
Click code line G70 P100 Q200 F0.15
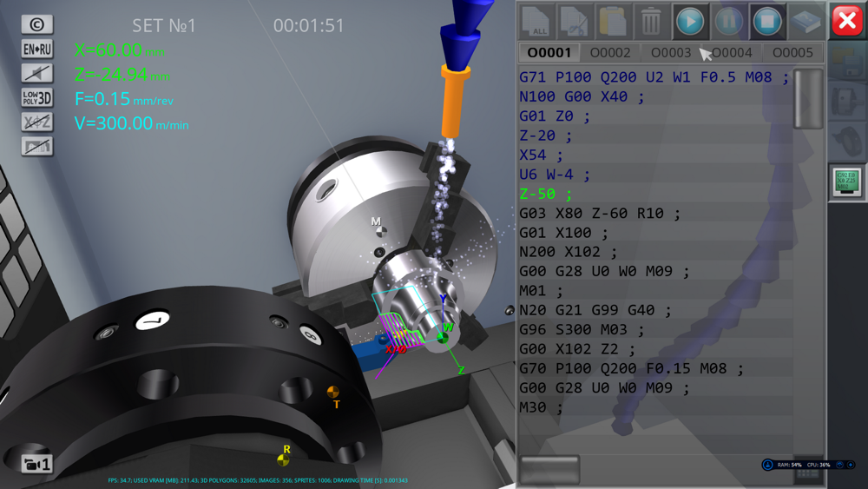coord(631,368)
